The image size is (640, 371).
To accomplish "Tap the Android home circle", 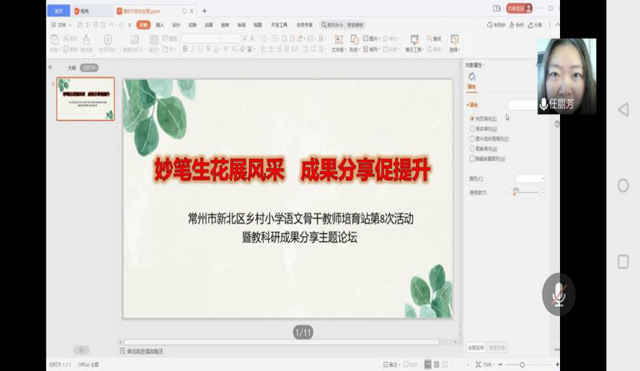I will (623, 185).
